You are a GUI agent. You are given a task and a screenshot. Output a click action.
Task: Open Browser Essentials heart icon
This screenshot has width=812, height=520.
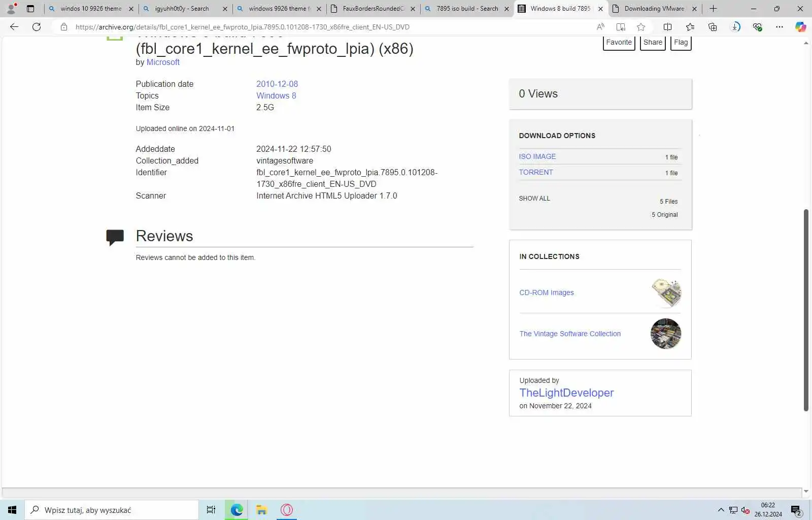[x=758, y=27]
